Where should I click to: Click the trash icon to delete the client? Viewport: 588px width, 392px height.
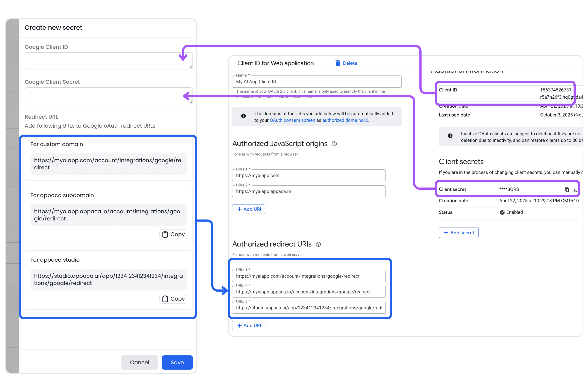(338, 63)
